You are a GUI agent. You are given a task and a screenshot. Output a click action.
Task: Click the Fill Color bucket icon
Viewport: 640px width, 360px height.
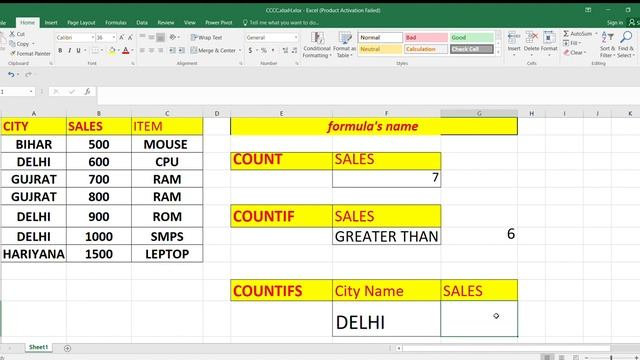point(112,51)
